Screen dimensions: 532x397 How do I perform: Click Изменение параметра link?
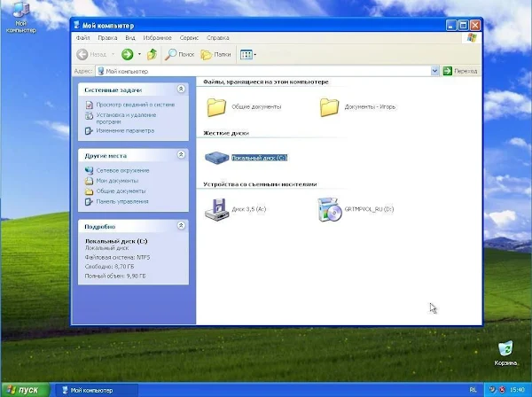[125, 130]
